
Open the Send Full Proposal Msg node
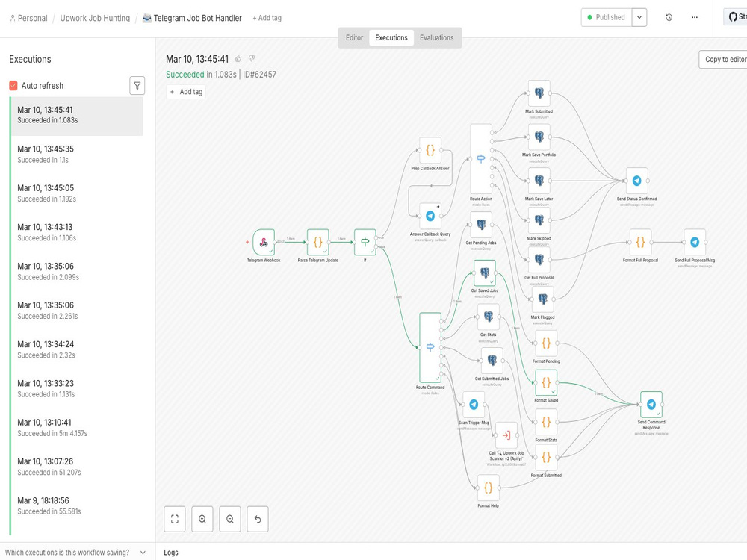click(x=695, y=243)
